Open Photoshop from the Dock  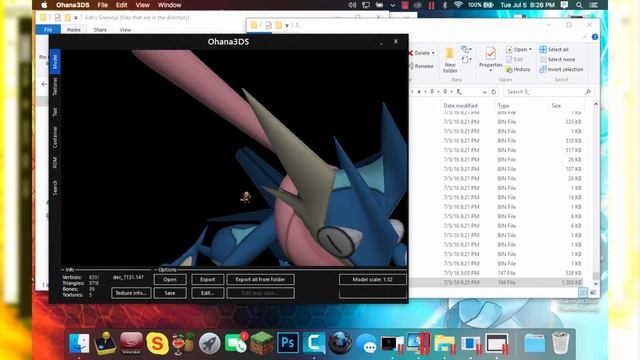point(288,343)
